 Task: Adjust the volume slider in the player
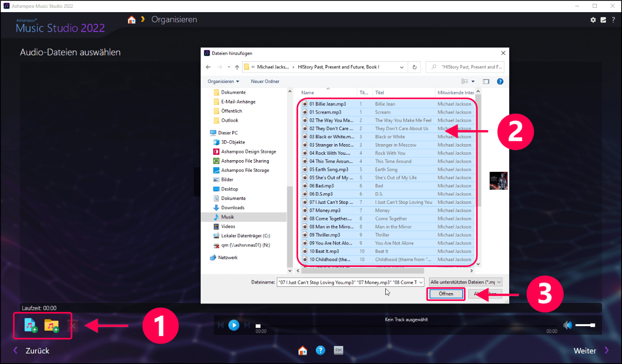(585, 325)
